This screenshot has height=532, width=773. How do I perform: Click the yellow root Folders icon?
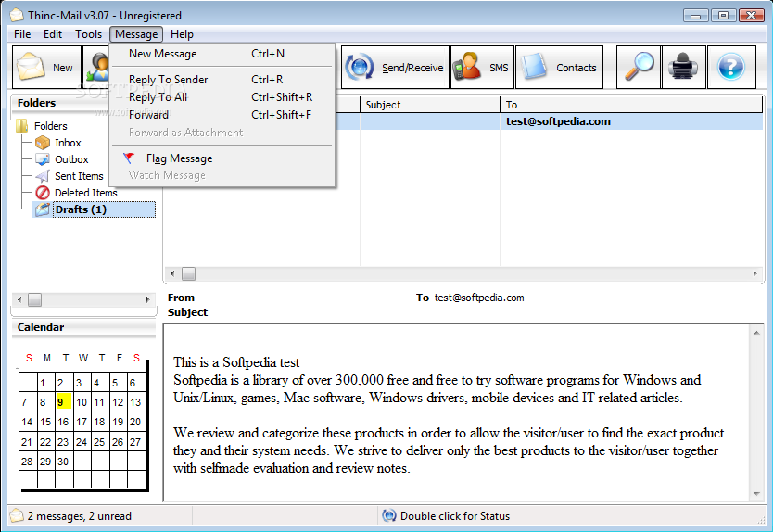tap(21, 126)
